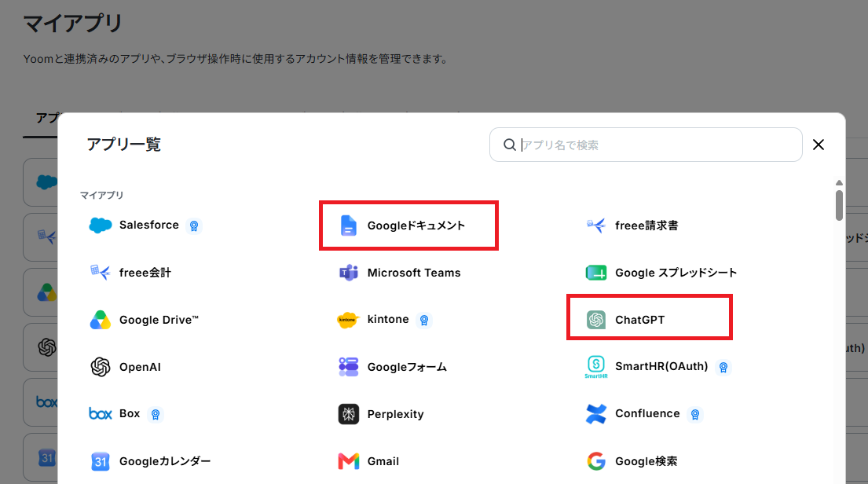Click the Yoom description text under heading
The height and width of the screenshot is (484, 868).
(236, 59)
